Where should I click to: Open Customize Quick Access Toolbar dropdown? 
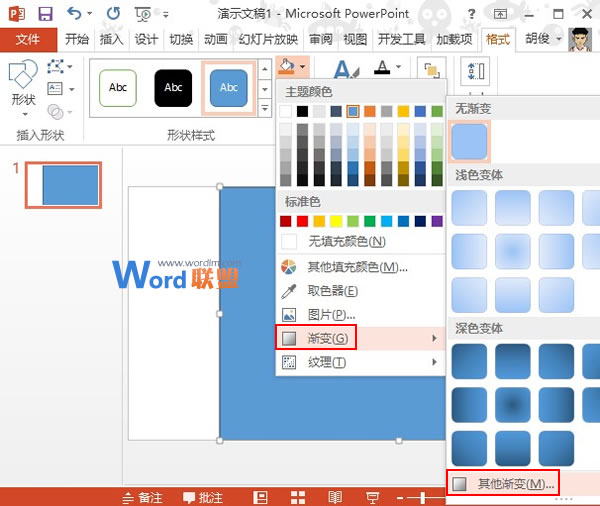166,15
